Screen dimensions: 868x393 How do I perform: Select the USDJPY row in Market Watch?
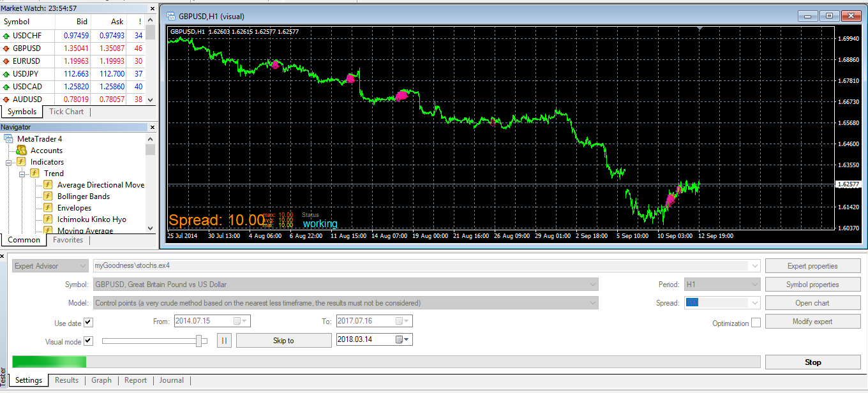[73, 74]
